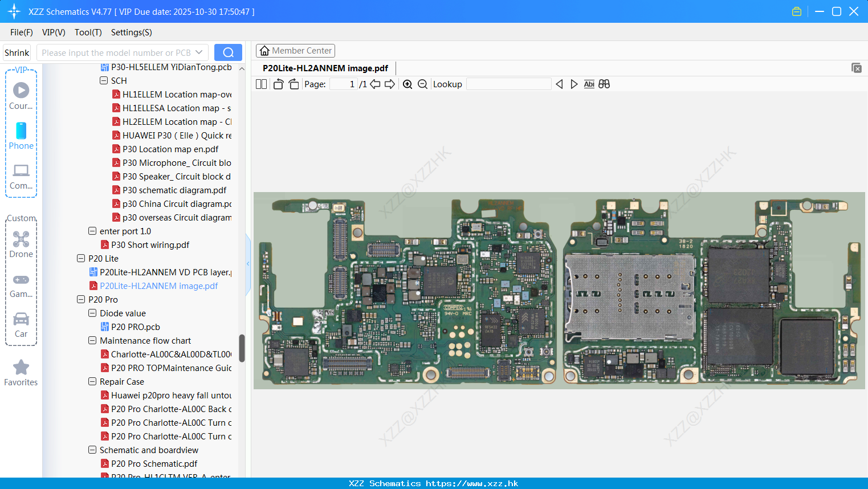Find previous lookup result
This screenshot has width=868, height=489.
pos(559,84)
